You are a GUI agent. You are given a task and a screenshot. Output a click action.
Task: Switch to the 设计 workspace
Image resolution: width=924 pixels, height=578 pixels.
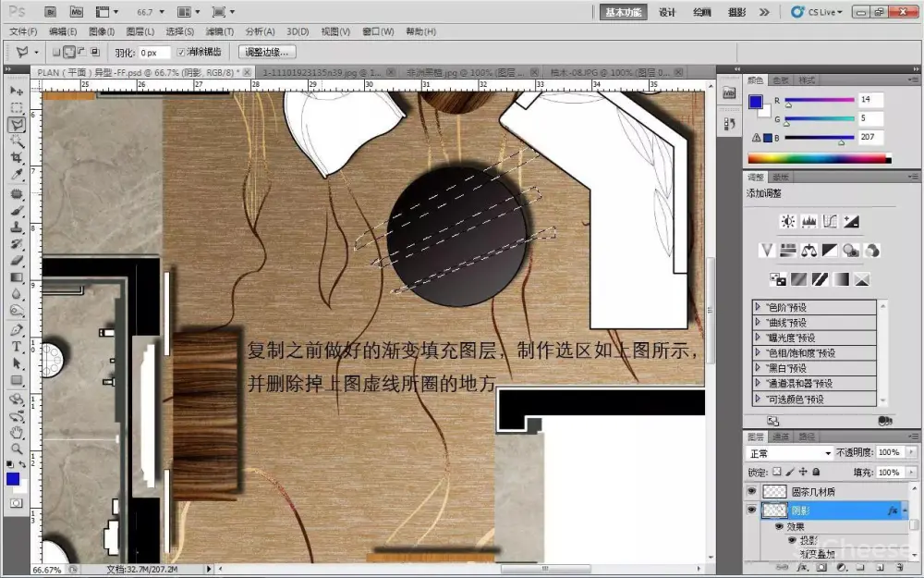[x=667, y=12]
